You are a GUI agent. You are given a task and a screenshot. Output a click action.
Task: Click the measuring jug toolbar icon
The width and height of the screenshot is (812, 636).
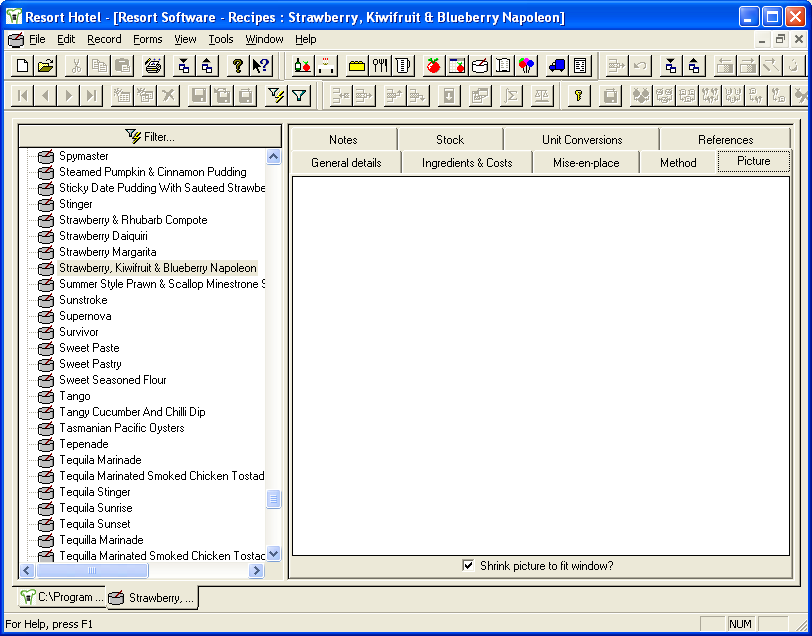[403, 66]
